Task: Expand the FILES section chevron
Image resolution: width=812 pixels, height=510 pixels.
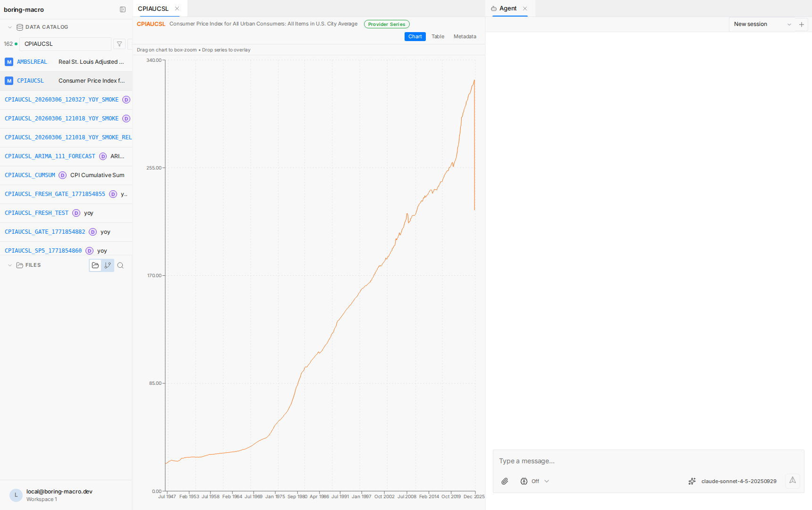Action: point(10,265)
